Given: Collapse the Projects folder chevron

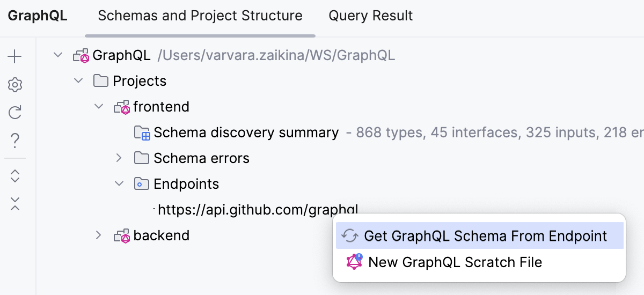Looking at the screenshot, I should (78, 81).
